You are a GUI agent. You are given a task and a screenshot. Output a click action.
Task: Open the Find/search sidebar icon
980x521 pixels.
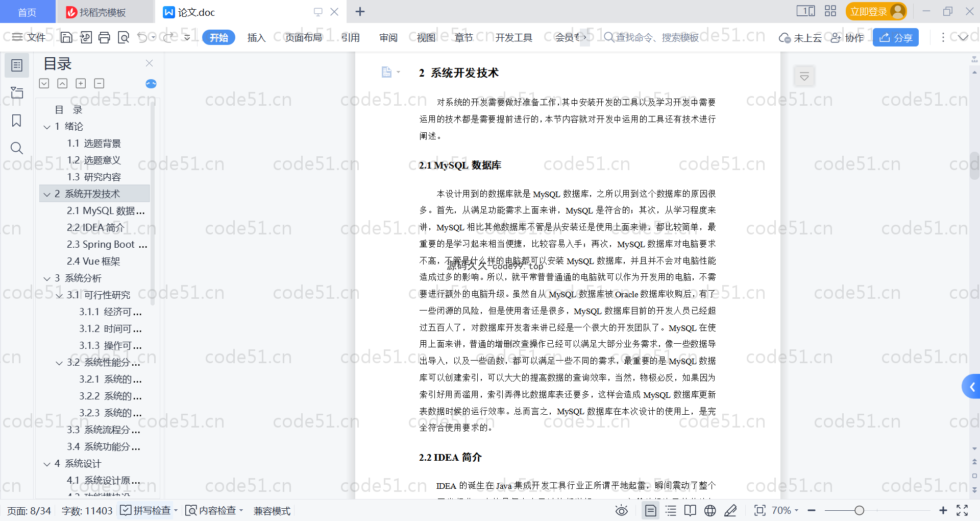click(17, 148)
